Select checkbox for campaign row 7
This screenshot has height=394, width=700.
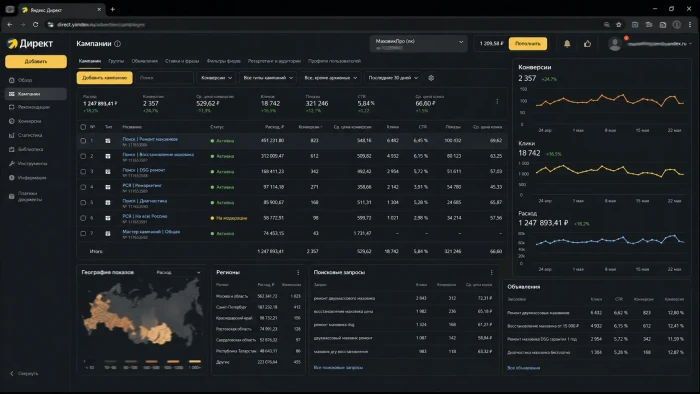83,233
